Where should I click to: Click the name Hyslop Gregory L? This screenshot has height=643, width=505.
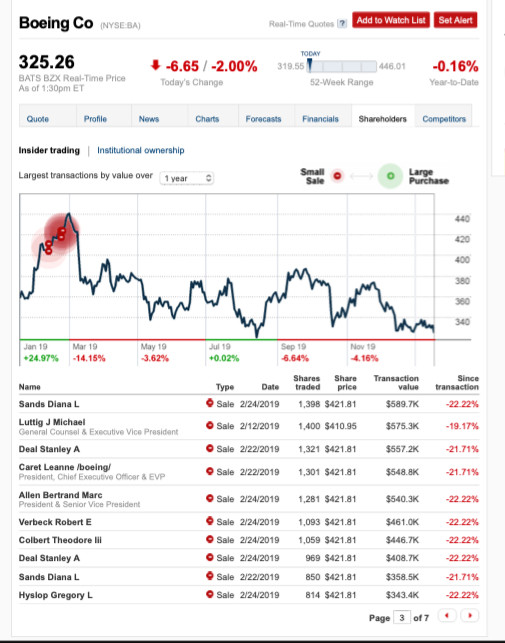coord(55,595)
